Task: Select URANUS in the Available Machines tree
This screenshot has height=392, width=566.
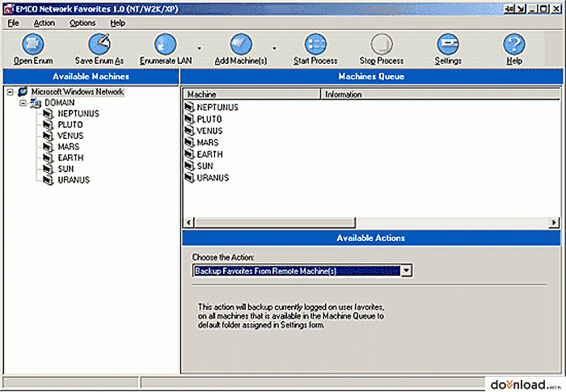Action: 74,180
